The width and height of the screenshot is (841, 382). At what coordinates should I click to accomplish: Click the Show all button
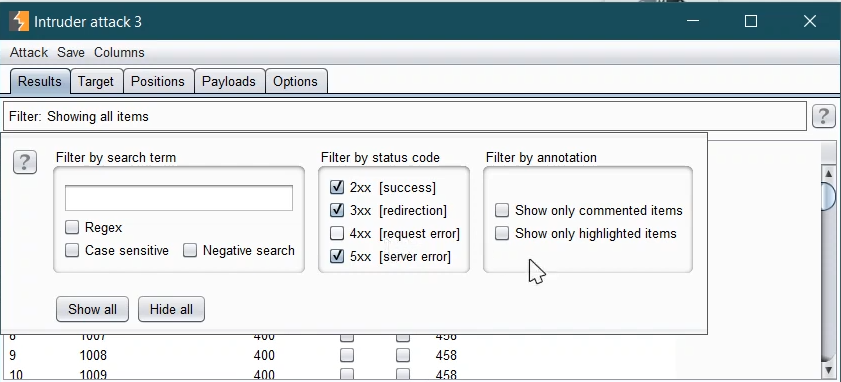pos(92,309)
